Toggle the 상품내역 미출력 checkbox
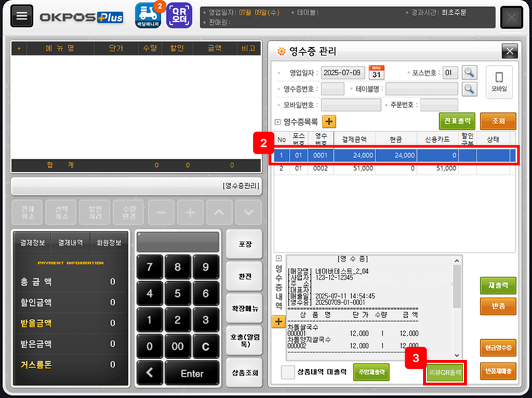 pos(288,372)
